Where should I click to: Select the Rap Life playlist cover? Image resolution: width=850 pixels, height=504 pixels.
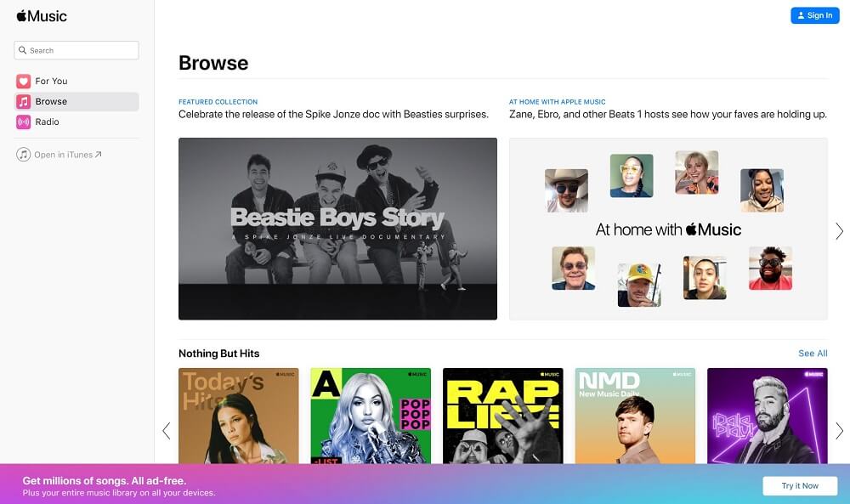502,416
